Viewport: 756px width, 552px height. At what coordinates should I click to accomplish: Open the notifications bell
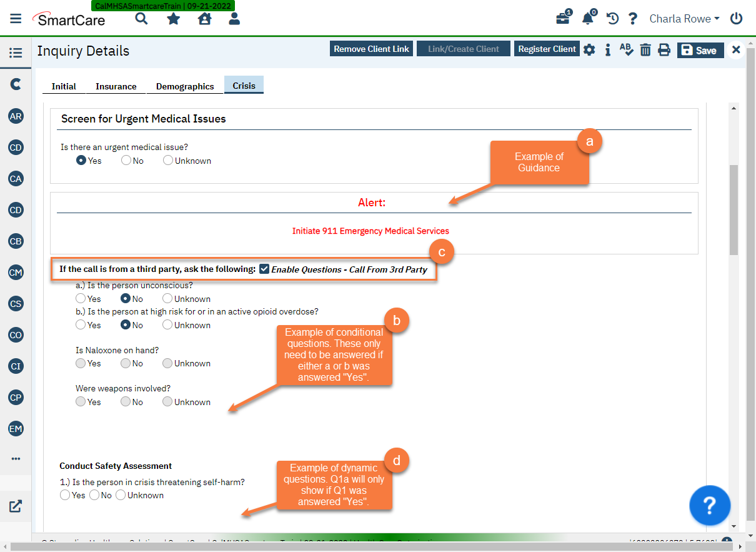[587, 18]
